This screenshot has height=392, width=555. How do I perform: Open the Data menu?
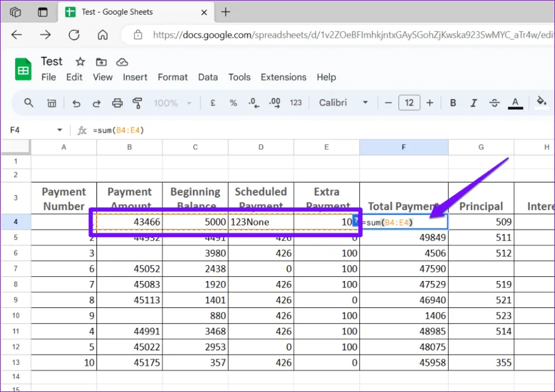(208, 77)
